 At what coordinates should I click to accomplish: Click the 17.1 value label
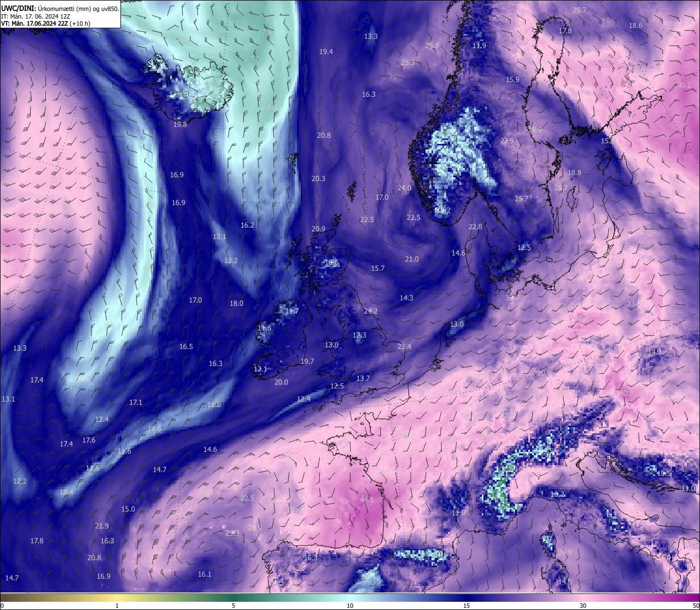click(x=136, y=402)
